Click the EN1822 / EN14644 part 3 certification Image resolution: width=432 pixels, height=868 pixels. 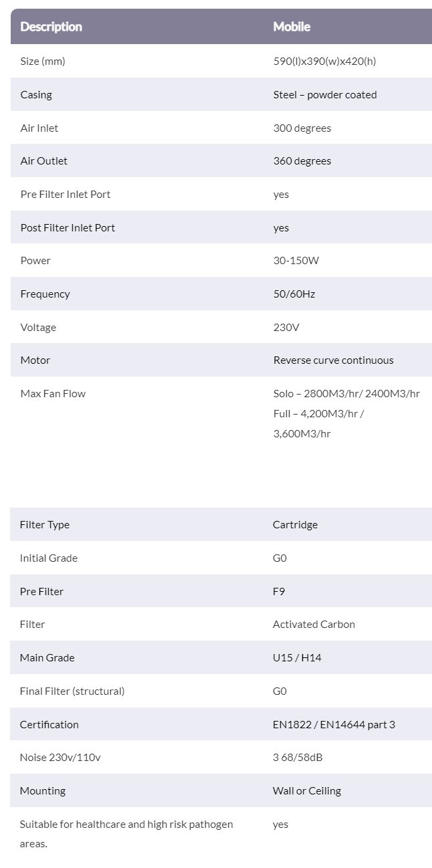point(334,724)
